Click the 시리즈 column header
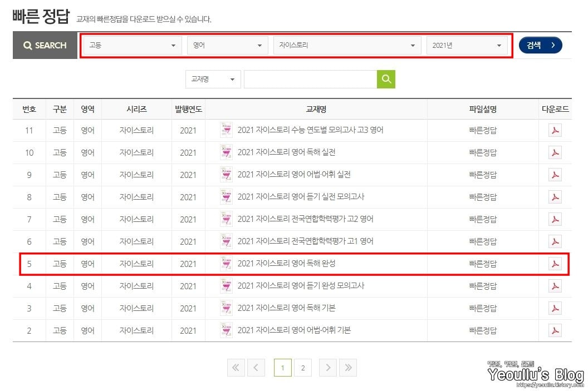This screenshot has height=391, width=588. pos(136,109)
